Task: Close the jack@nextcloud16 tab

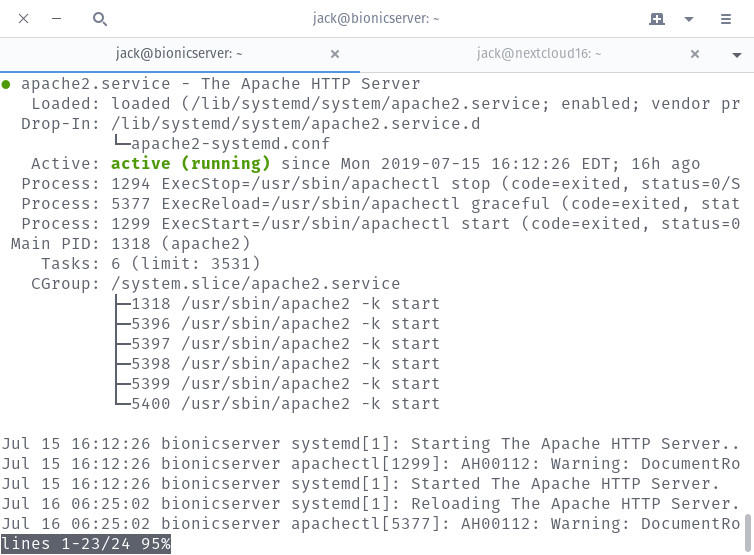Action: point(695,54)
